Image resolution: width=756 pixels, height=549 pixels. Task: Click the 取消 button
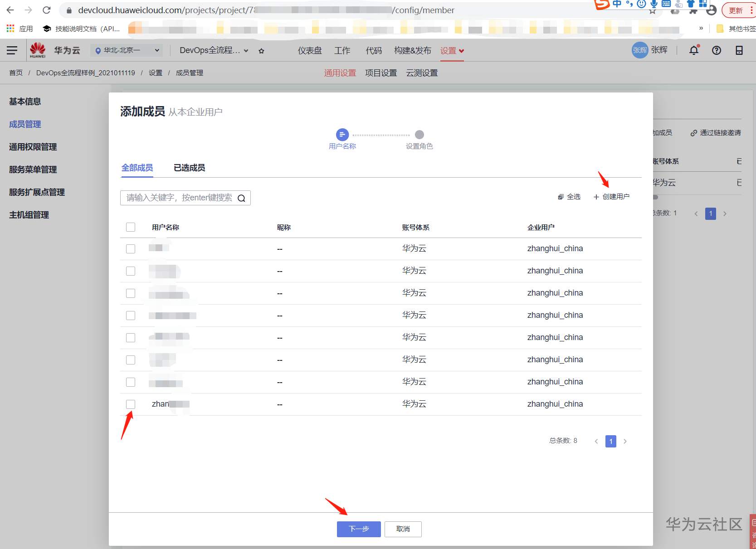403,529
